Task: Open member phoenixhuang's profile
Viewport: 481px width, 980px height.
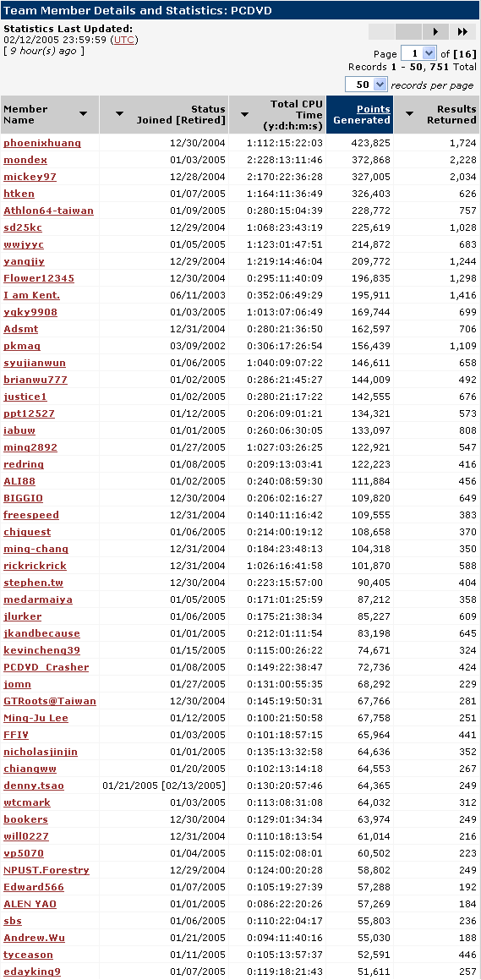Action: coord(42,143)
